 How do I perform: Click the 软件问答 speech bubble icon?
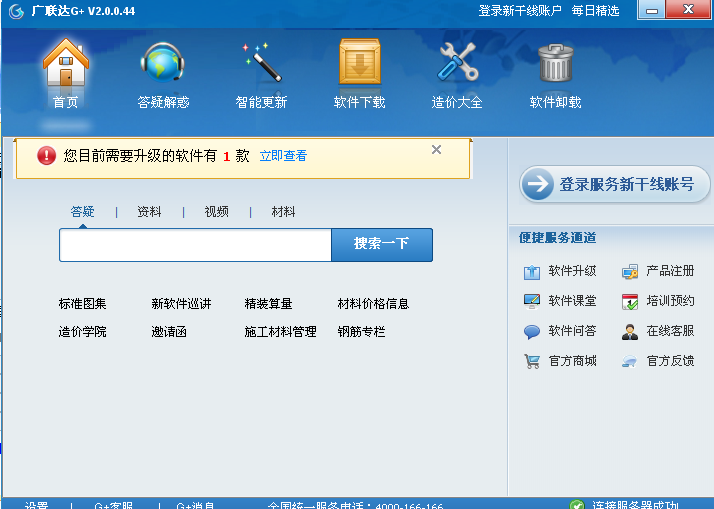tap(531, 332)
